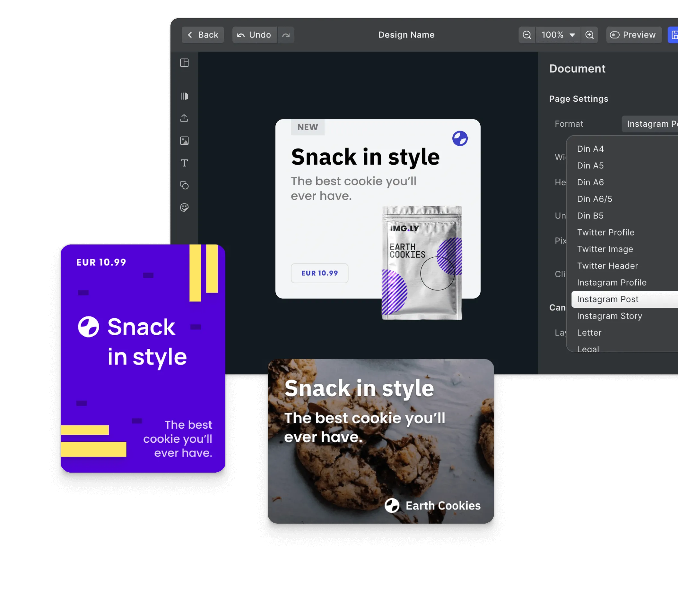
Task: Open the shapes tool icon
Action: 184,185
